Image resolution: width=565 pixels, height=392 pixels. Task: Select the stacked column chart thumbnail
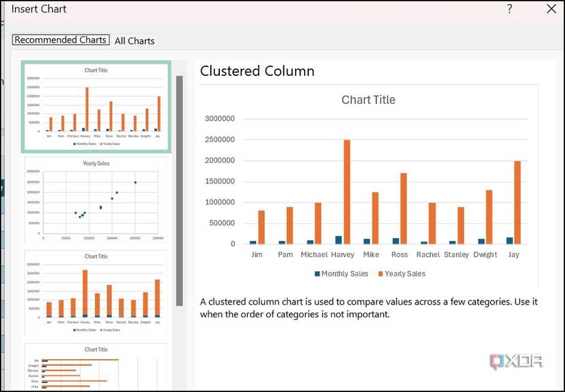96,293
